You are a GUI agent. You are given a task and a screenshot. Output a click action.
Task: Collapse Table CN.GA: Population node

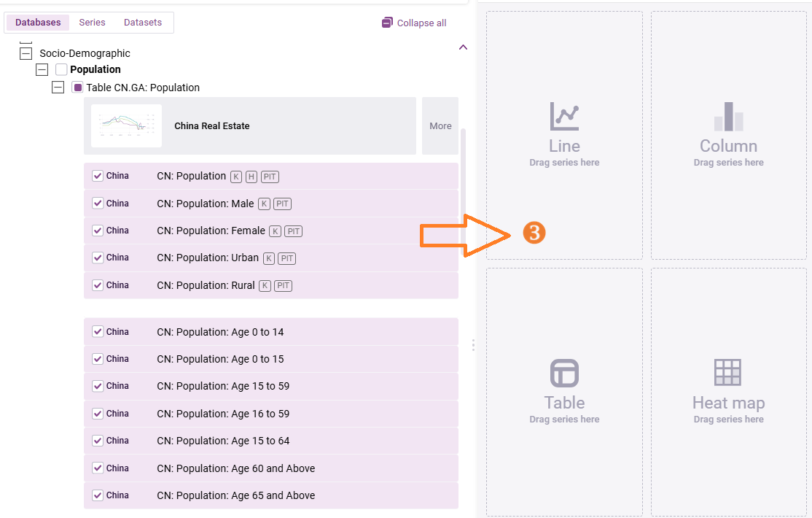coord(58,88)
